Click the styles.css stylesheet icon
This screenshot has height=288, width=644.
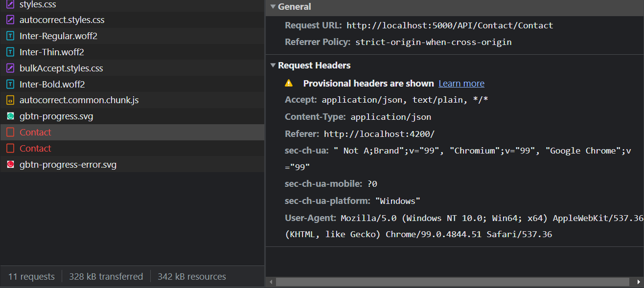[x=10, y=4]
